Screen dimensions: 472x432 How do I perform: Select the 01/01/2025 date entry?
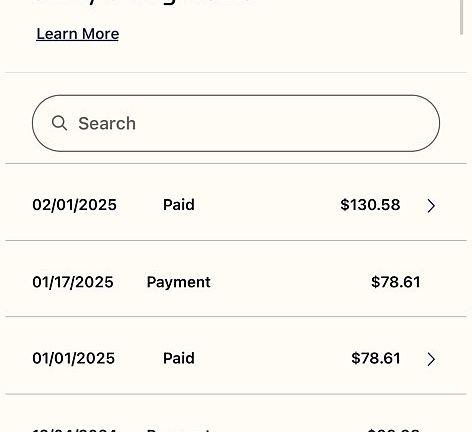point(74,358)
